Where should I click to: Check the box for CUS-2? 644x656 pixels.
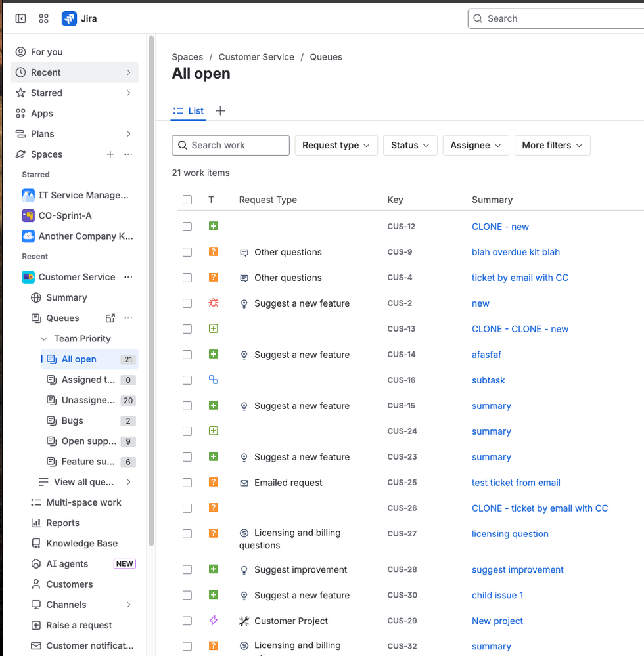point(187,303)
